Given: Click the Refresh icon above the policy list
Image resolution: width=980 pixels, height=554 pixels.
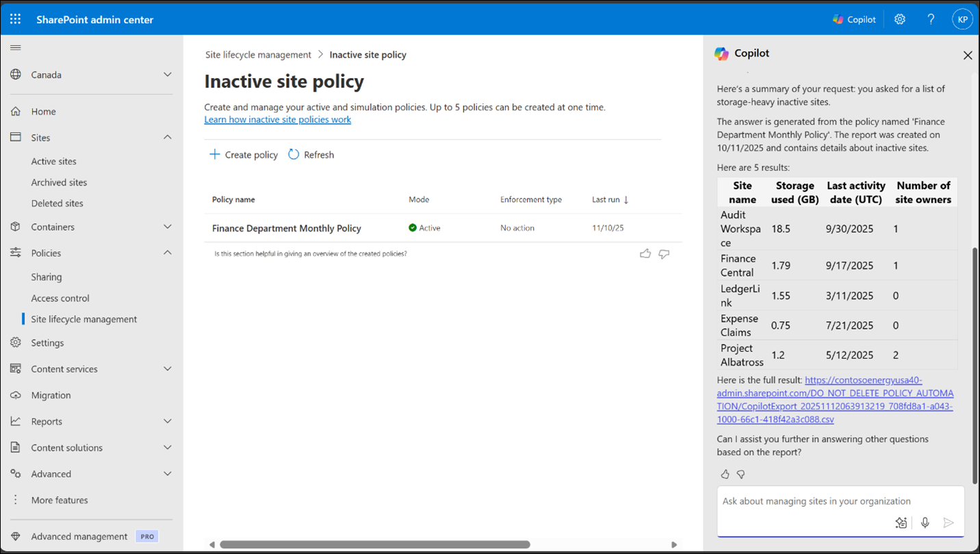Looking at the screenshot, I should (294, 154).
